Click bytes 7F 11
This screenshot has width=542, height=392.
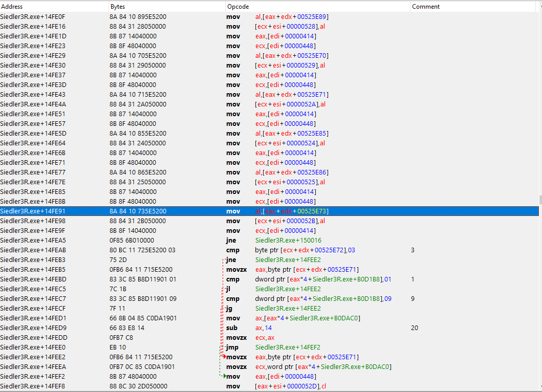[x=118, y=309]
